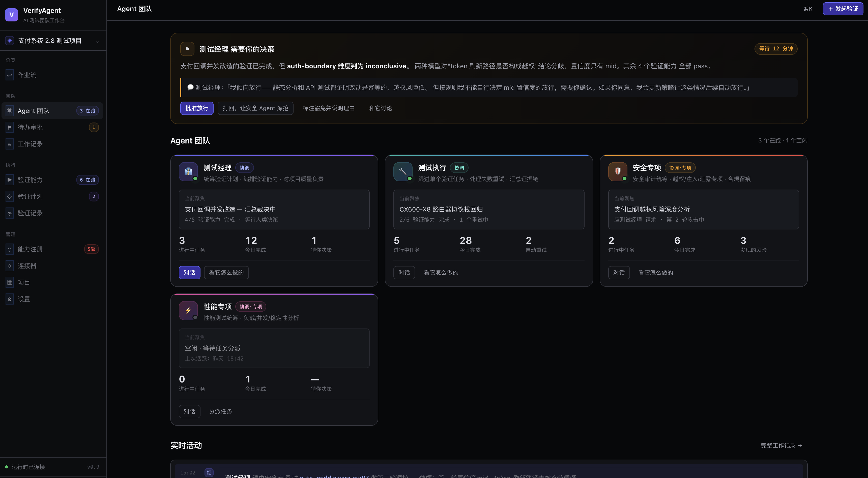This screenshot has height=478, width=868.
Task: Click 看它怎么做的 on 测试经理 card
Action: [x=226, y=273]
